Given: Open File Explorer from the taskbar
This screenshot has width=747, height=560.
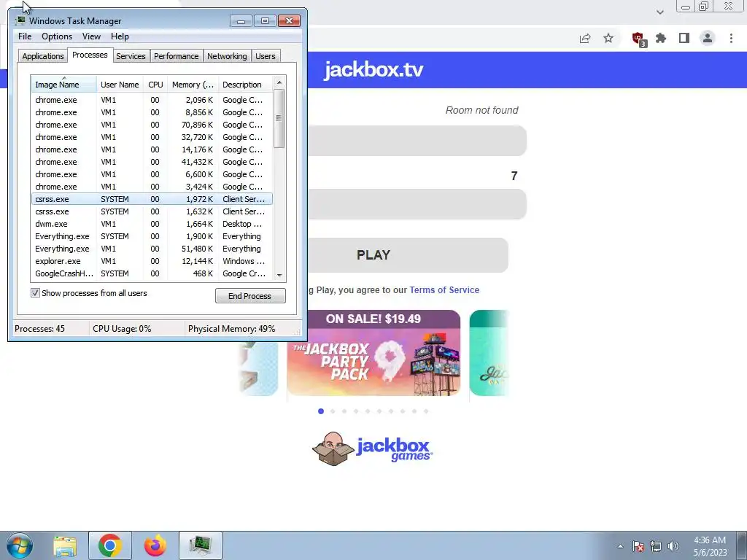Looking at the screenshot, I should coord(65,546).
